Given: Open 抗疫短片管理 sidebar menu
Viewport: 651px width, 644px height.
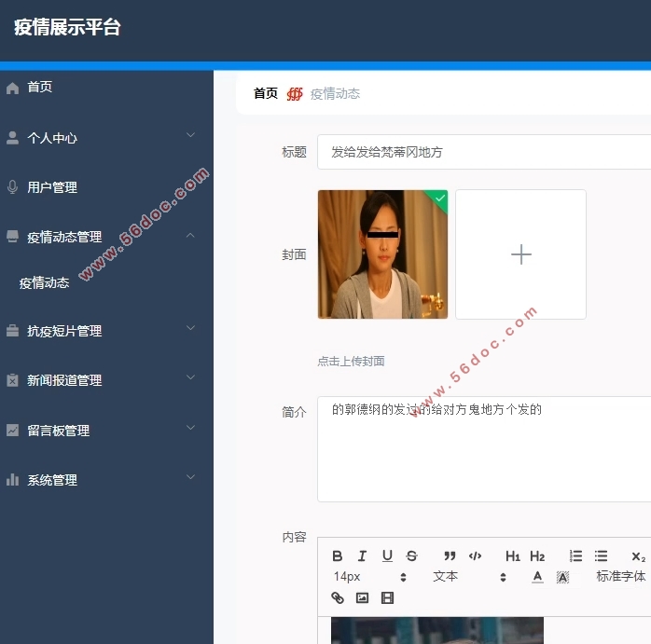Looking at the screenshot, I should click(x=64, y=331).
